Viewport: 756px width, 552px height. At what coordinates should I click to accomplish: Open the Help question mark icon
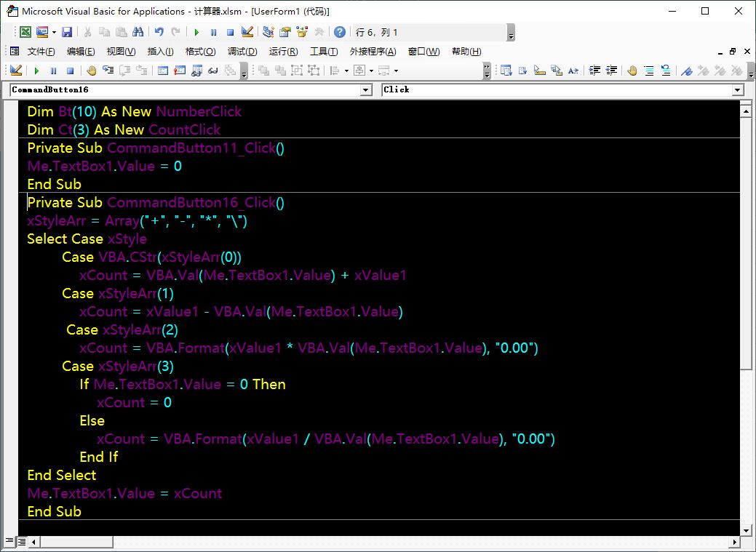(x=340, y=32)
